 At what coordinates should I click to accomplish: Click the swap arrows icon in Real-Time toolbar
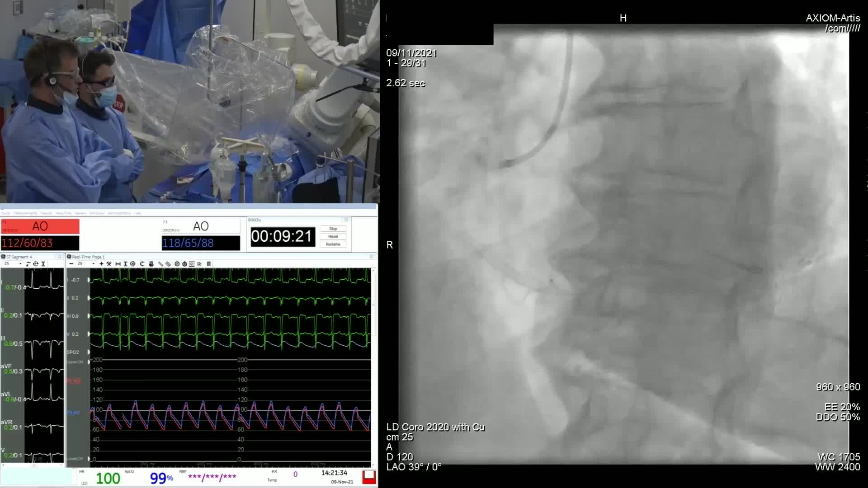pyautogui.click(x=199, y=264)
